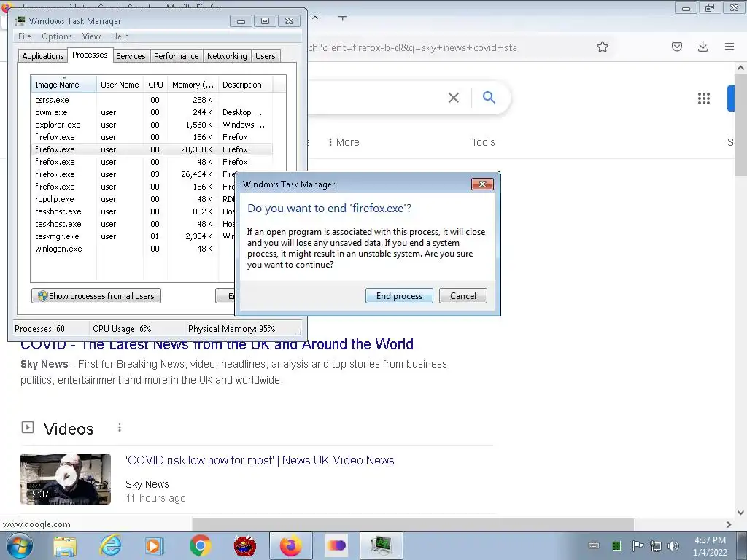Switch to the Applications tab
Image resolution: width=747 pixels, height=560 pixels.
(43, 55)
